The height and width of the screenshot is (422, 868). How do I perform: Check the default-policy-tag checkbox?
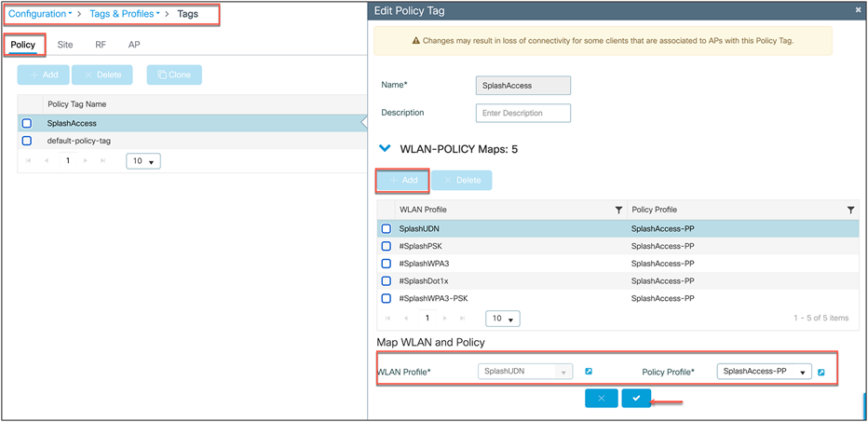click(27, 141)
